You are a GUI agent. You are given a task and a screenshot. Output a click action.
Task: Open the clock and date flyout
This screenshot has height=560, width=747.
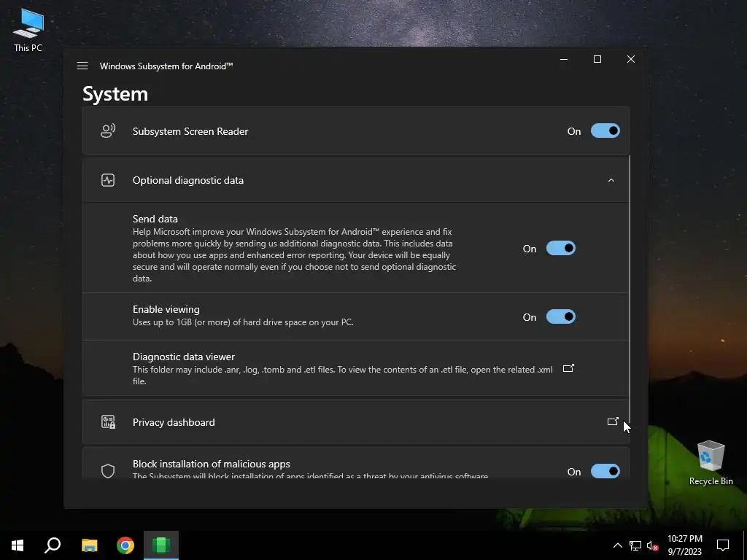684,545
